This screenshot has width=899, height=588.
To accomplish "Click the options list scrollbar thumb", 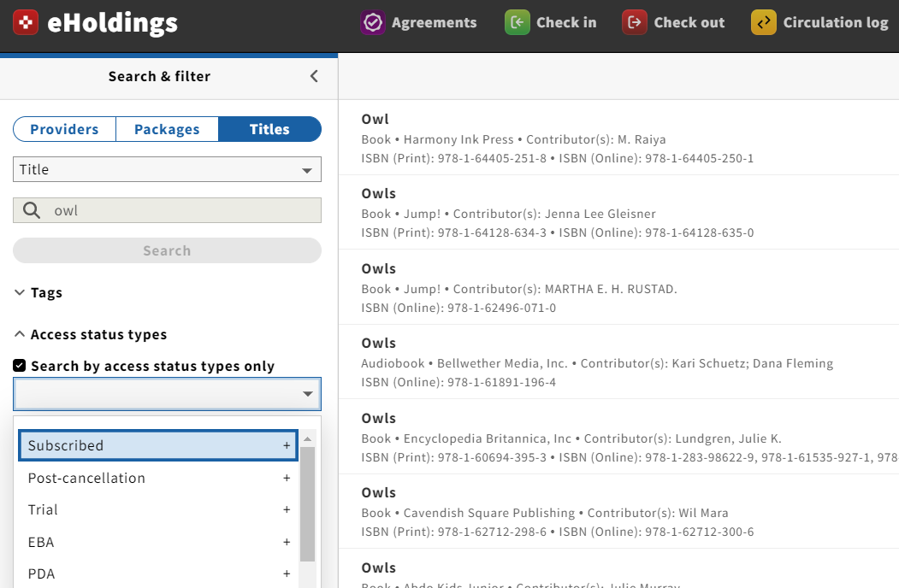I will (x=307, y=503).
